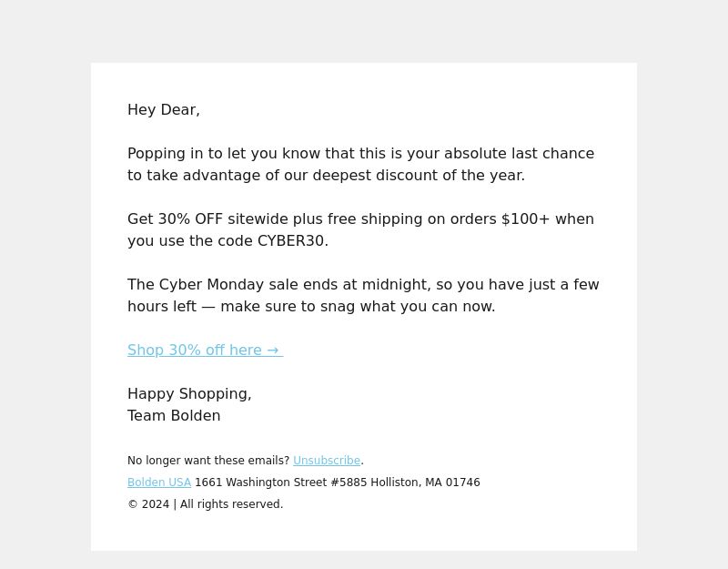Click the arrow in the shop link
Image resolution: width=728 pixels, height=569 pixels.
tap(272, 350)
